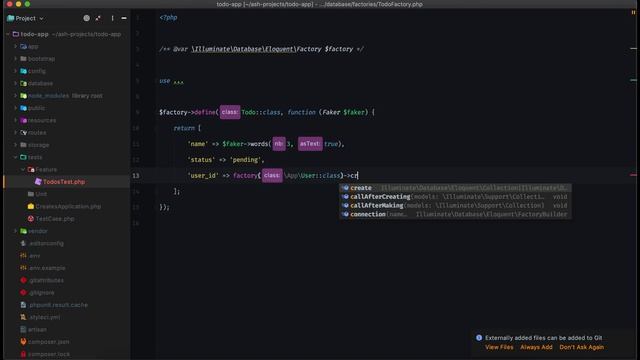Click the 'asText:' parameter hint
Screen dimensions: 640x360
[310, 144]
